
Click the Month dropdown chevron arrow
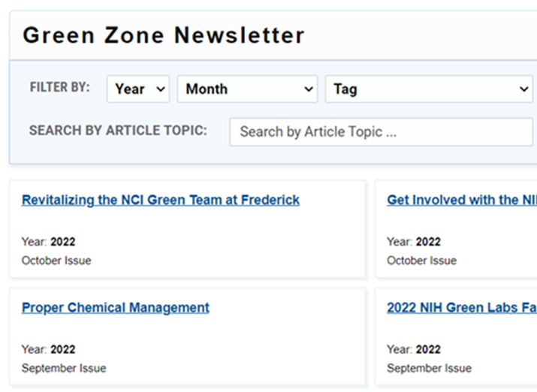pos(309,89)
